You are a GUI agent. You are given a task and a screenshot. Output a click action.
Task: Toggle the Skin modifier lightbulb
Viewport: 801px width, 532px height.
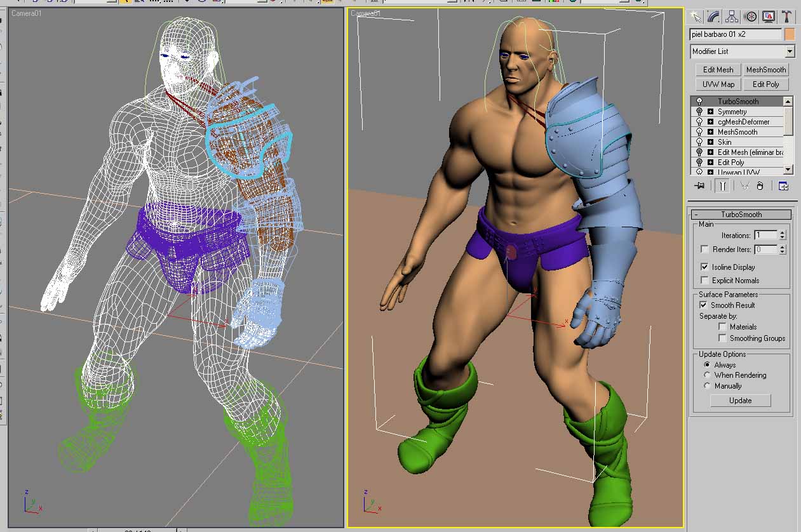coord(699,142)
